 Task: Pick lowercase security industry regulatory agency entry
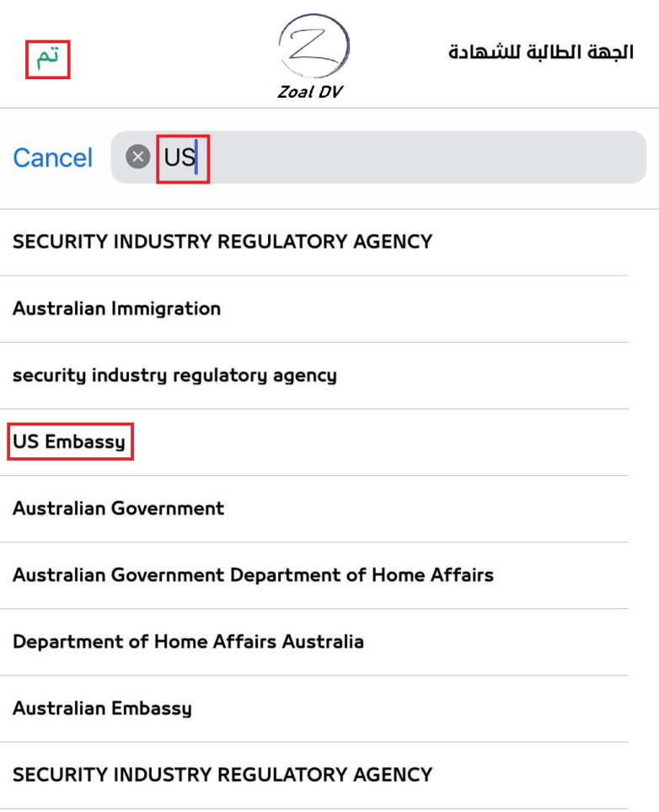coord(174,375)
